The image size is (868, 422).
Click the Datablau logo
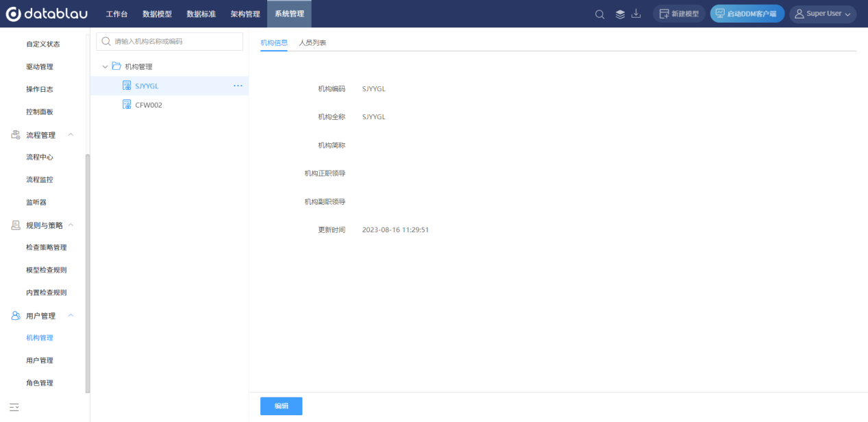tap(47, 14)
